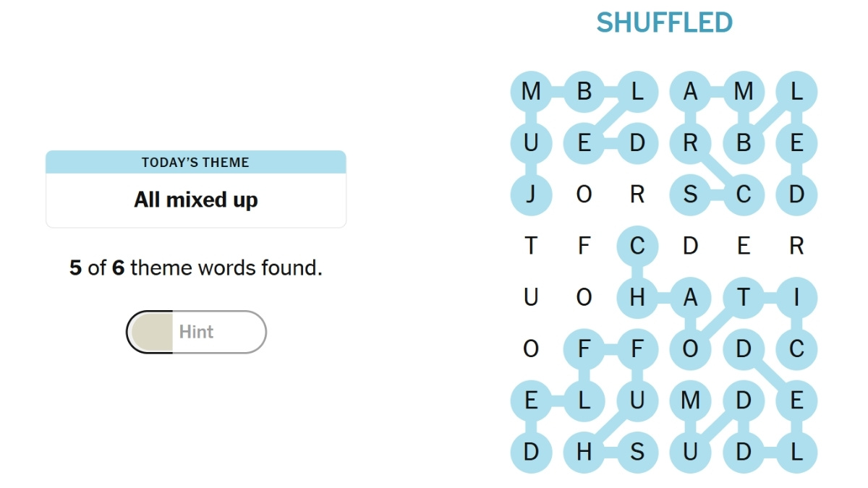The image size is (868, 488).
Task: Pick the unhighlighted letter U
Action: point(531,298)
